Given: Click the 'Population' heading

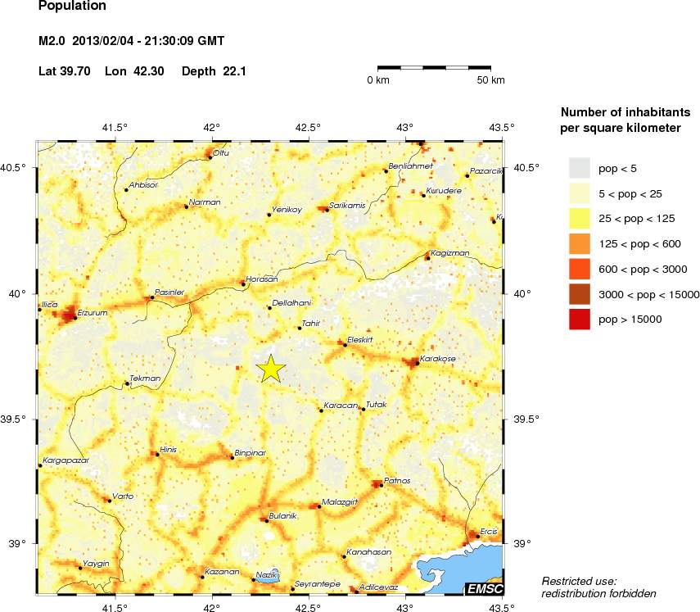Looking at the screenshot, I should [72, 6].
